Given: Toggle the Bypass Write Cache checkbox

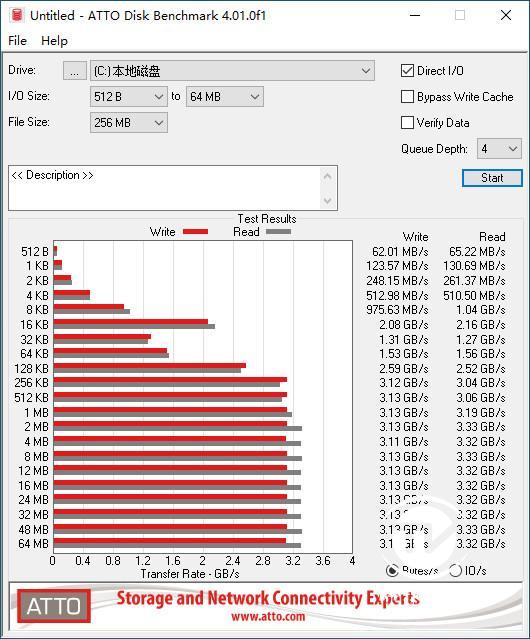Looking at the screenshot, I should (407, 97).
